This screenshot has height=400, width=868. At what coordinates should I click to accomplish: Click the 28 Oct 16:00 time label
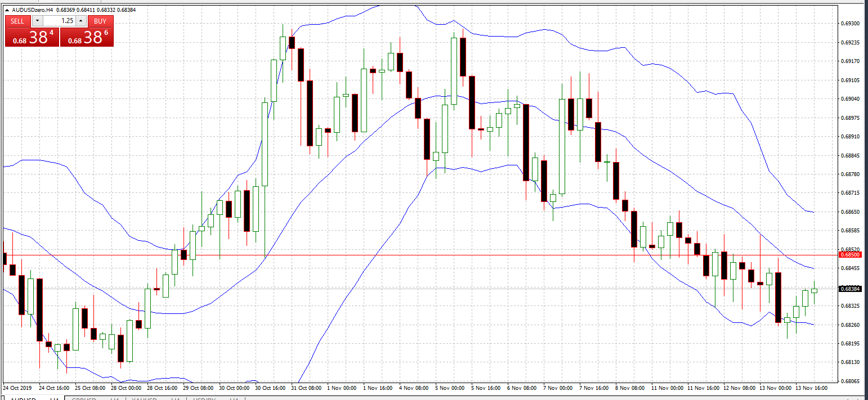click(x=163, y=388)
